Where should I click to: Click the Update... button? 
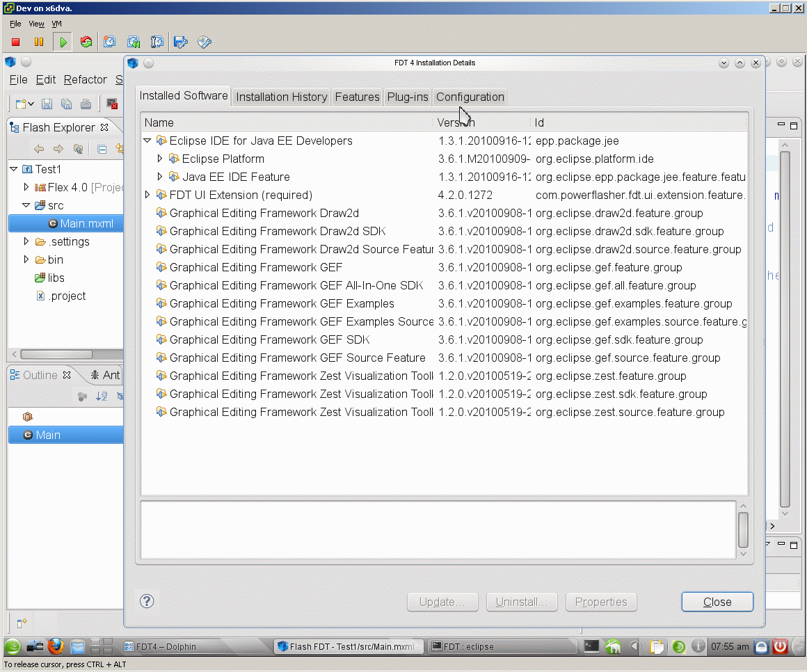pyautogui.click(x=442, y=602)
